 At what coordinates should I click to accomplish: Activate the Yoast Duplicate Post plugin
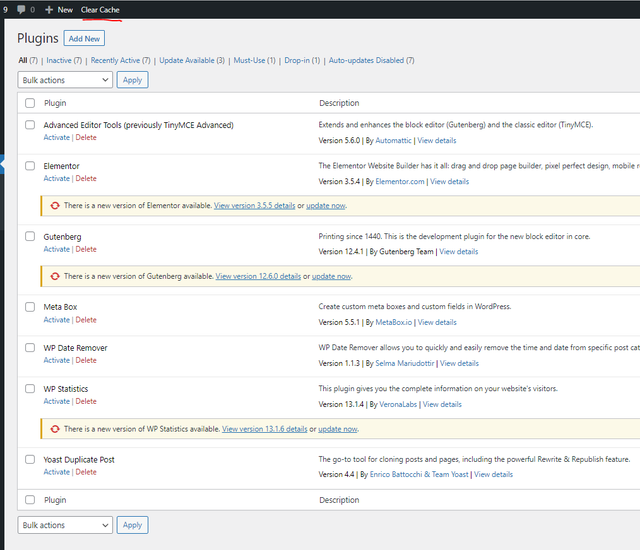coord(57,472)
